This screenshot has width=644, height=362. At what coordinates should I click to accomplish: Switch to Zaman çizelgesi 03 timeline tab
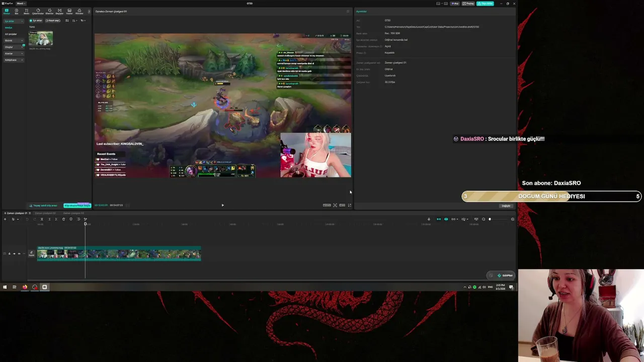pyautogui.click(x=73, y=213)
